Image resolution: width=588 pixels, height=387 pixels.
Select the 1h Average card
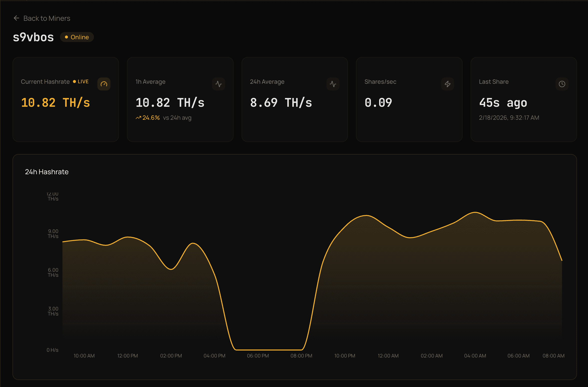tap(180, 99)
